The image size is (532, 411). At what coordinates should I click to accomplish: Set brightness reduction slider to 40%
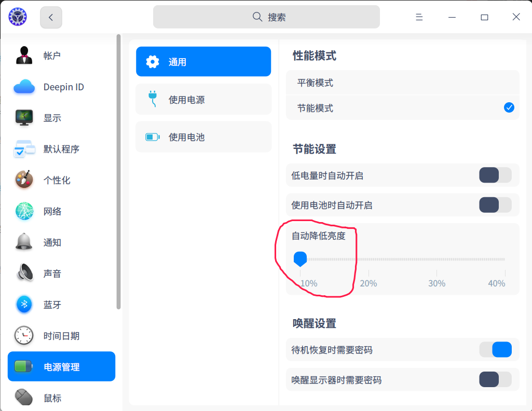(505, 259)
